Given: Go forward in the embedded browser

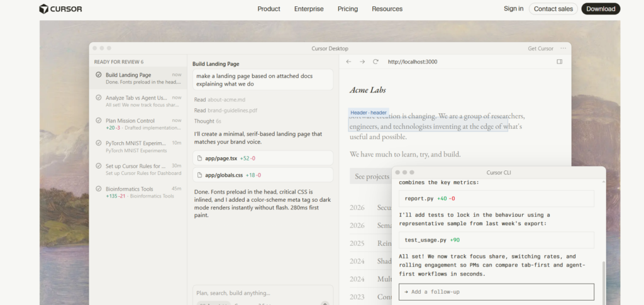Looking at the screenshot, I should click(362, 62).
